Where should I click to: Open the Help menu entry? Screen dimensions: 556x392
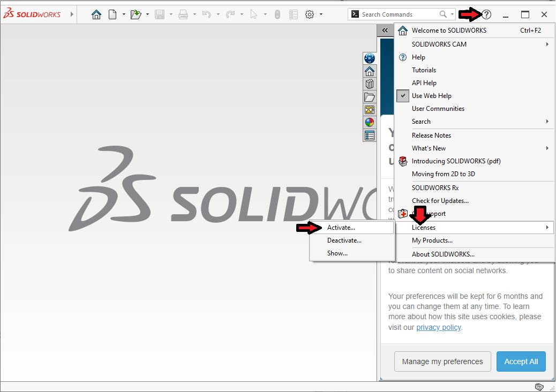coord(474,57)
